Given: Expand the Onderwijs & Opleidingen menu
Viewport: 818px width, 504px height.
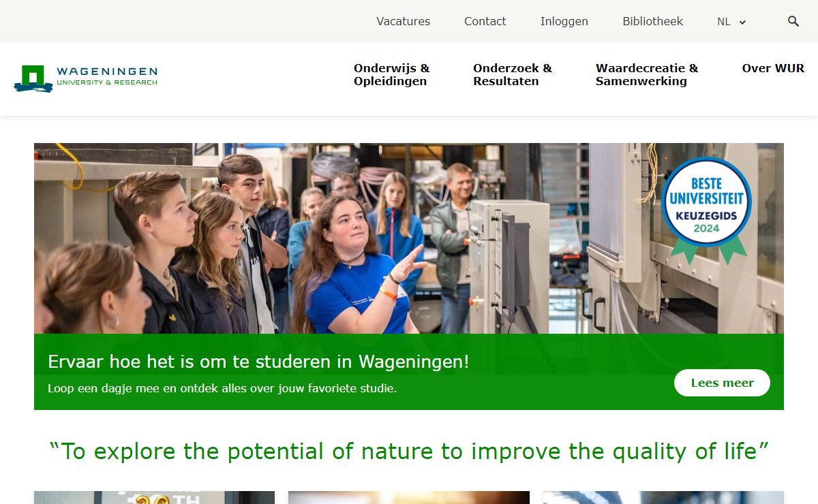Looking at the screenshot, I should (x=391, y=75).
